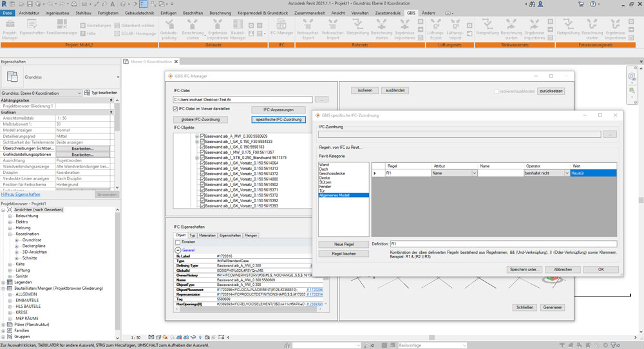The image size is (644, 349).
Task: Click the Verbraucher-Import icon
Action: [x=333, y=29]
